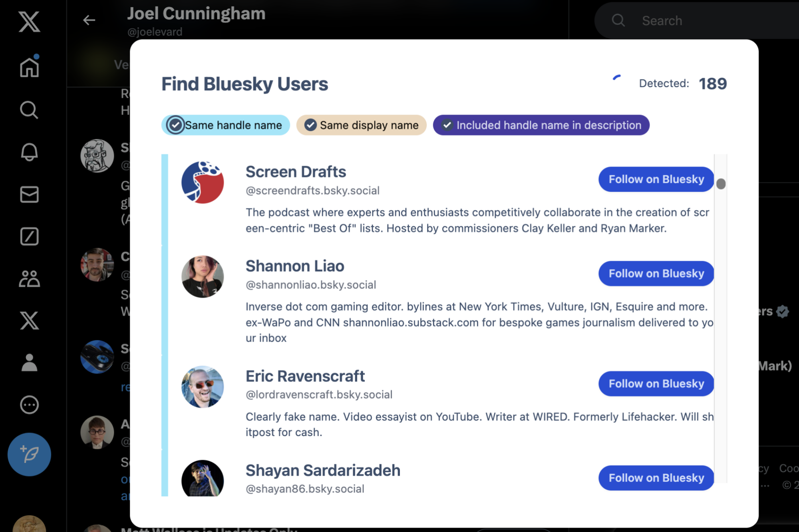Toggle the Same display name filter

361,125
